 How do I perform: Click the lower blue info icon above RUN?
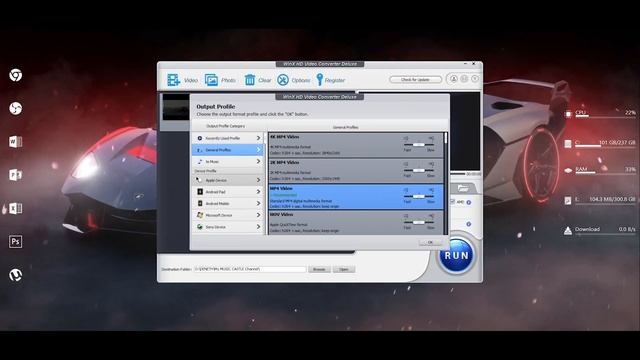tap(469, 224)
